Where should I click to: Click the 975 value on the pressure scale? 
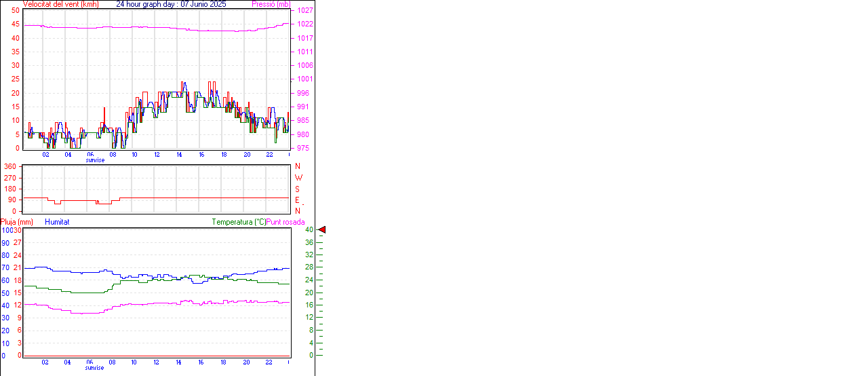(x=304, y=148)
